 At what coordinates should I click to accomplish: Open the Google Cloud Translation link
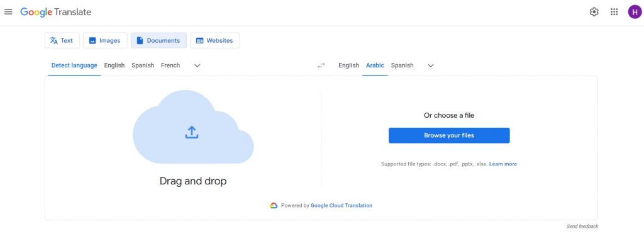[341, 206]
